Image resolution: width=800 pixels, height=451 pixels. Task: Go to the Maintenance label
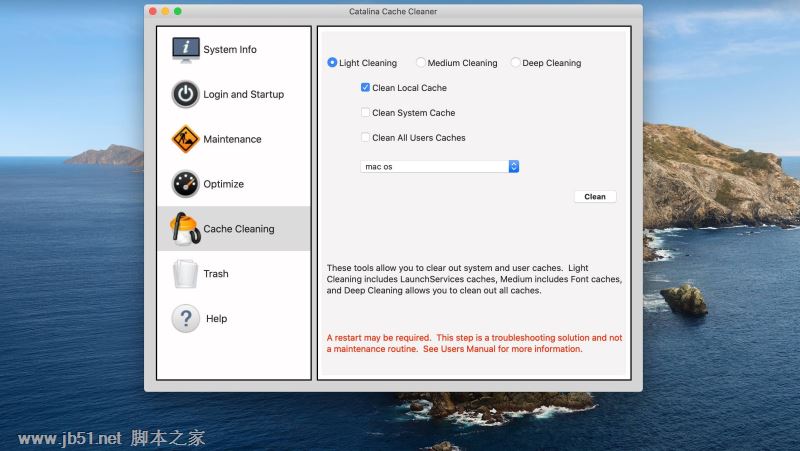click(x=232, y=139)
